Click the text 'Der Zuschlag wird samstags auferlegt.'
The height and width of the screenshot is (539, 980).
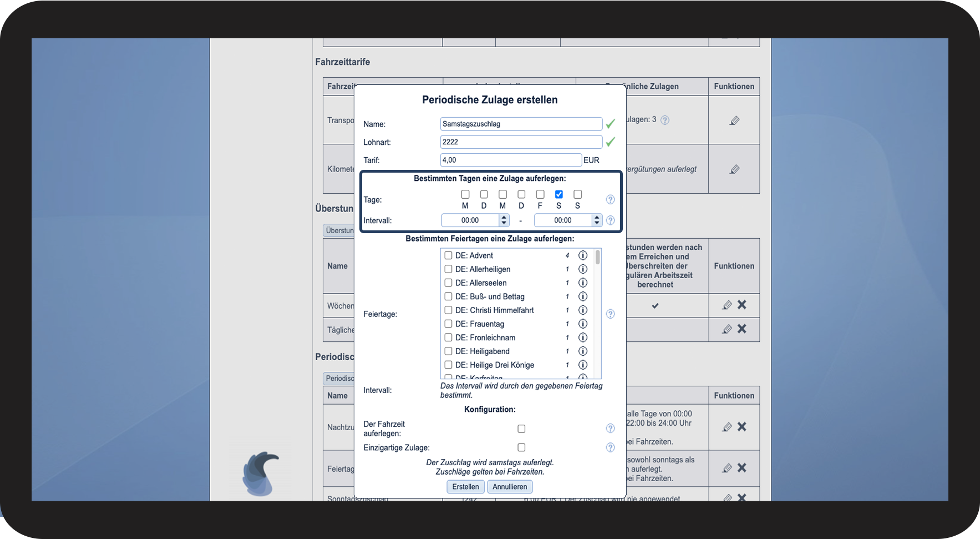(x=490, y=462)
